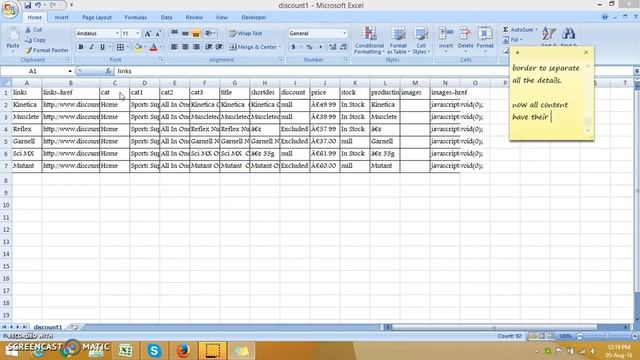Open Skype from the taskbar
The width and height of the screenshot is (640, 360).
coord(154,351)
